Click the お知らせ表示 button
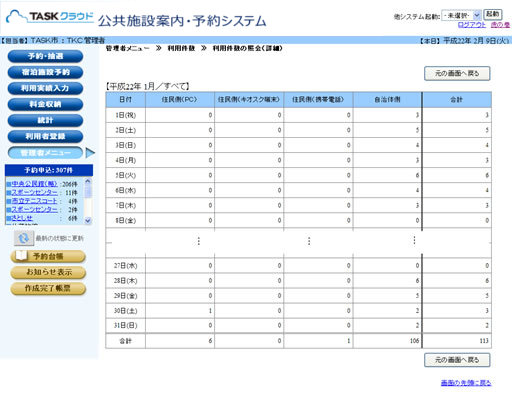Viewport: 512px width, 395px height. [x=48, y=272]
